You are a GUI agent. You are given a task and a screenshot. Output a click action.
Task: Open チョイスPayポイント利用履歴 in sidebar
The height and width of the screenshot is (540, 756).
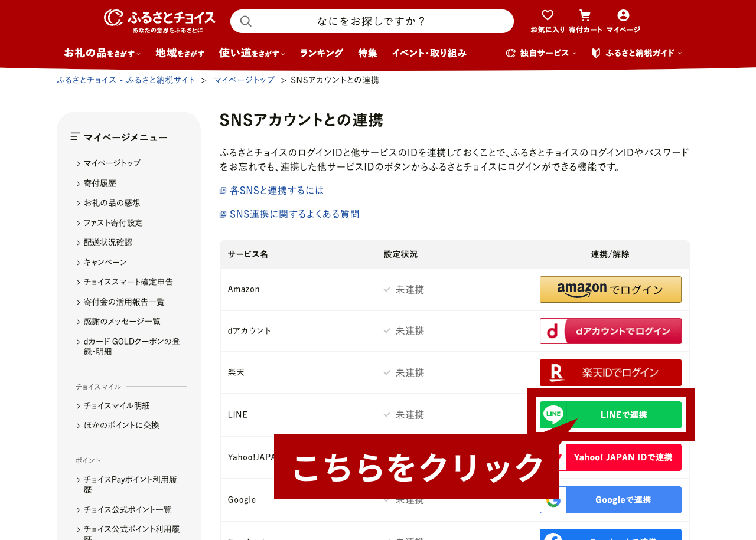pos(130,485)
